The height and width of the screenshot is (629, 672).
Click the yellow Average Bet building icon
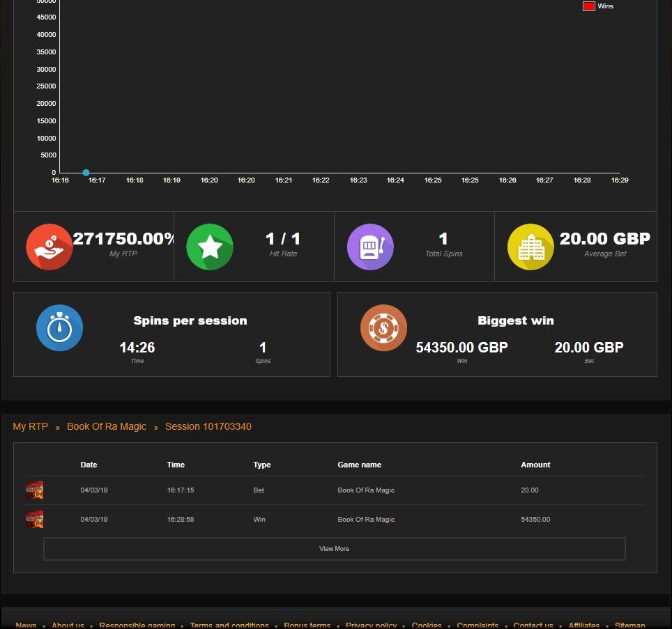pos(530,247)
